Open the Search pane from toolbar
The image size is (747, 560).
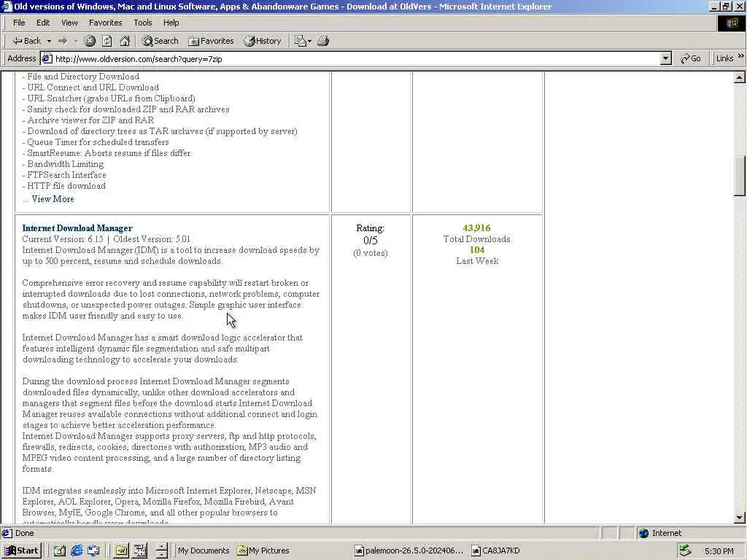[160, 41]
